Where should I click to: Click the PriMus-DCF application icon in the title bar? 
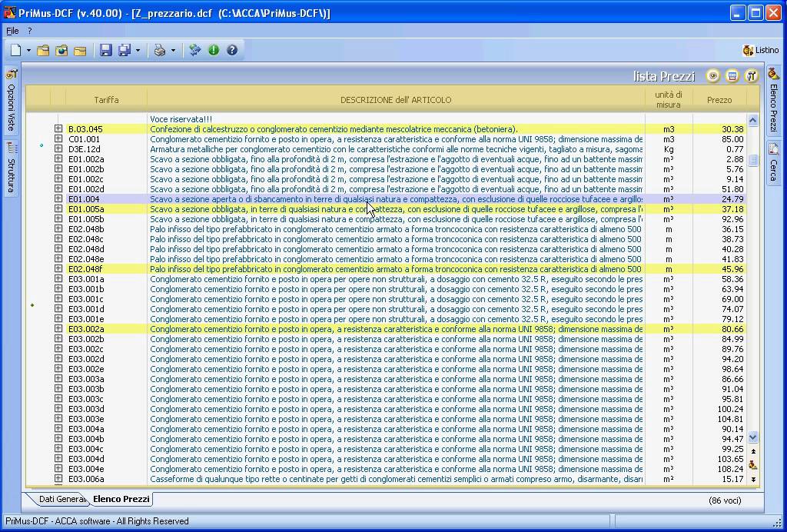click(x=9, y=12)
